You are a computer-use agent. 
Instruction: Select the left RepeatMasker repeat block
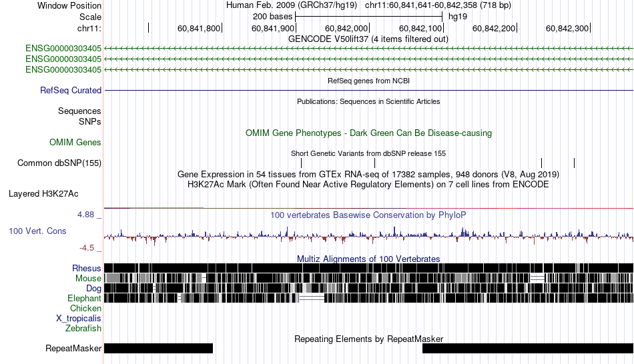tap(159, 348)
